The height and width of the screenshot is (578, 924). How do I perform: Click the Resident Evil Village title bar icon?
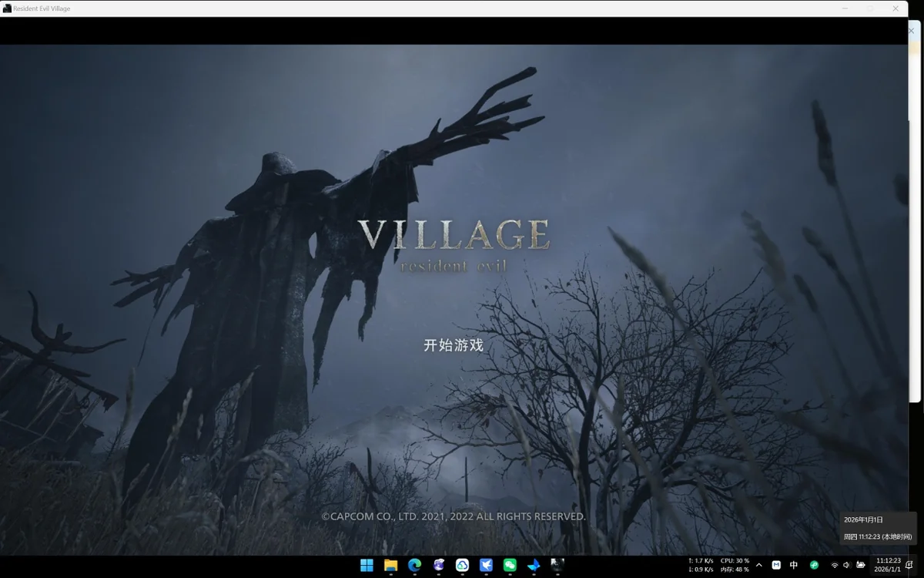point(7,7)
